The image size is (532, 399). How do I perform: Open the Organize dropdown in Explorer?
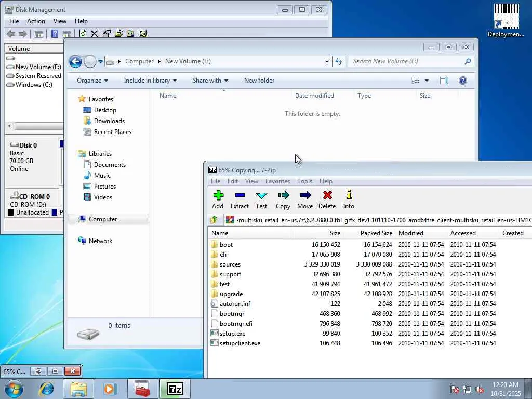tap(92, 81)
